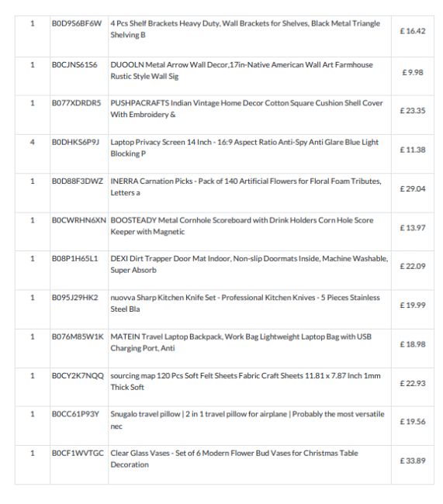This screenshot has height=504, width=443.
Task: Select BOOSTEADY Metal Cornhole Scoreboard item
Action: click(242, 226)
